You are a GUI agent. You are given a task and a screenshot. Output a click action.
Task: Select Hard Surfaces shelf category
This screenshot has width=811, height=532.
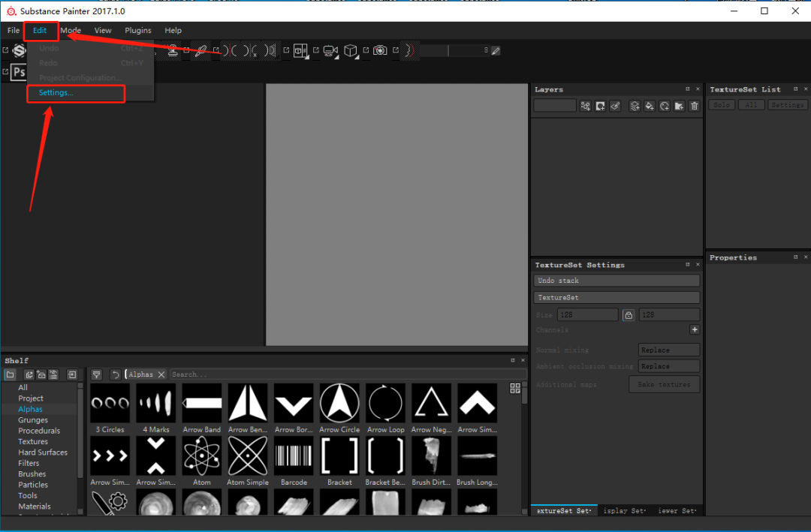43,452
